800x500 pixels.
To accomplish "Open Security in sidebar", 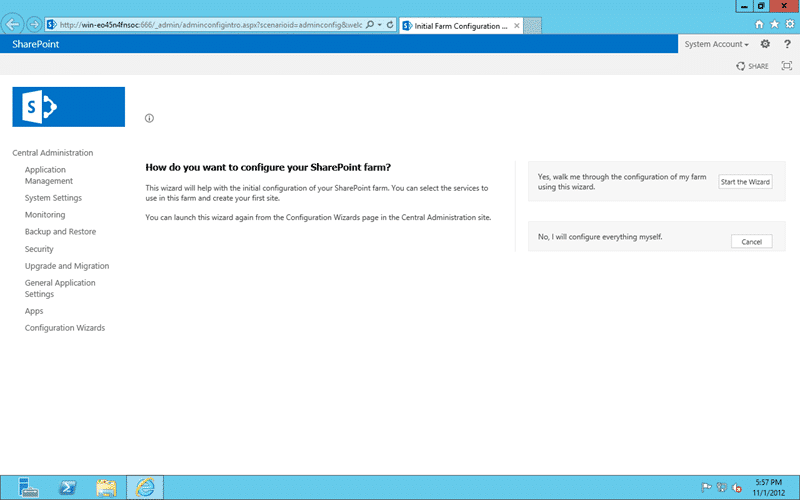I will click(x=39, y=249).
